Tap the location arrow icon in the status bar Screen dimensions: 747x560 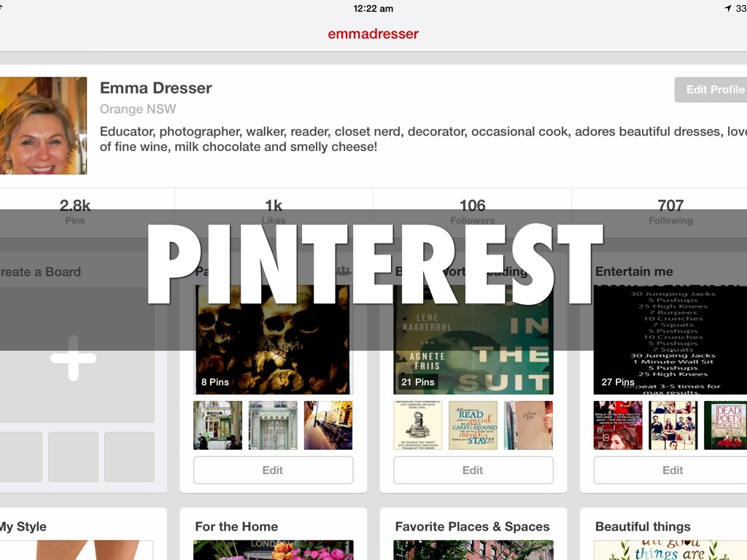(727, 8)
